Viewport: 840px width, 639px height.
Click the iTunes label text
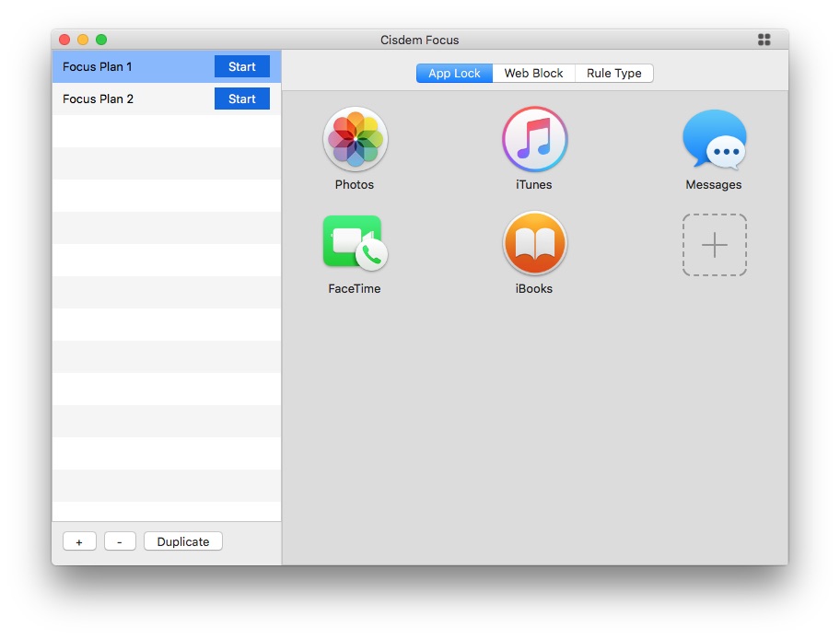pyautogui.click(x=533, y=185)
